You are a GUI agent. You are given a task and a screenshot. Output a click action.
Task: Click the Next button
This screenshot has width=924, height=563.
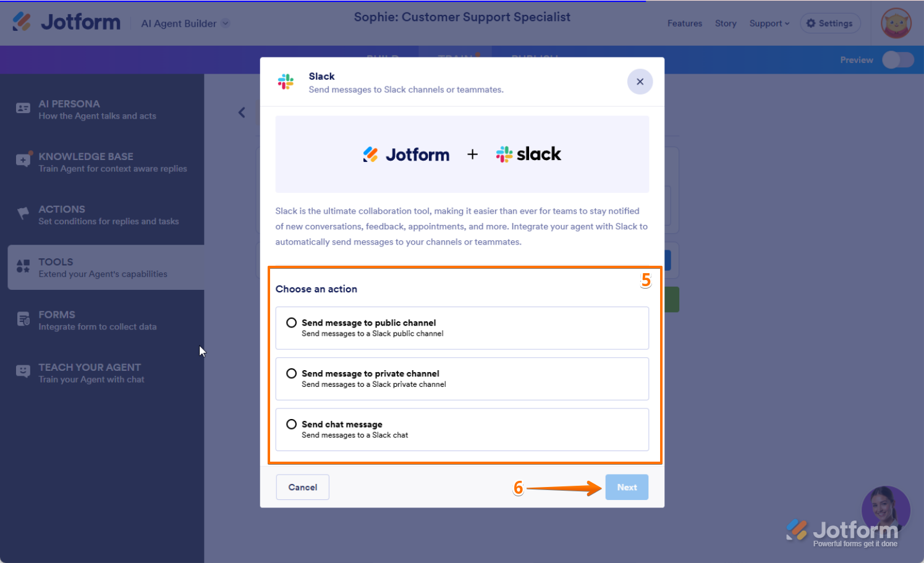tap(627, 487)
